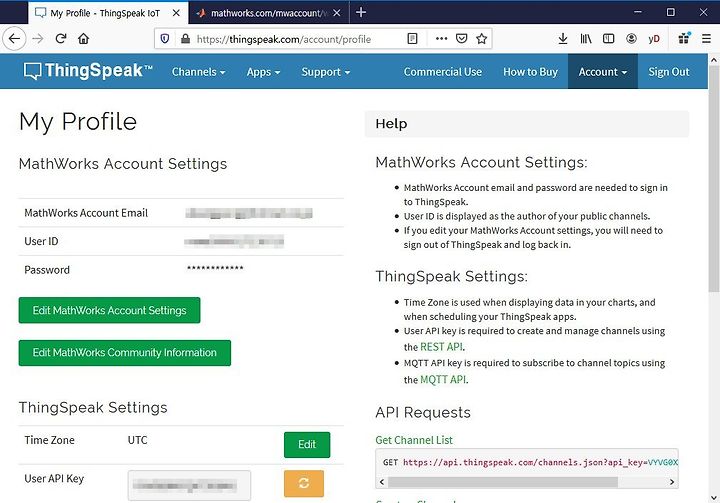Click the User ID label

pos(41,241)
